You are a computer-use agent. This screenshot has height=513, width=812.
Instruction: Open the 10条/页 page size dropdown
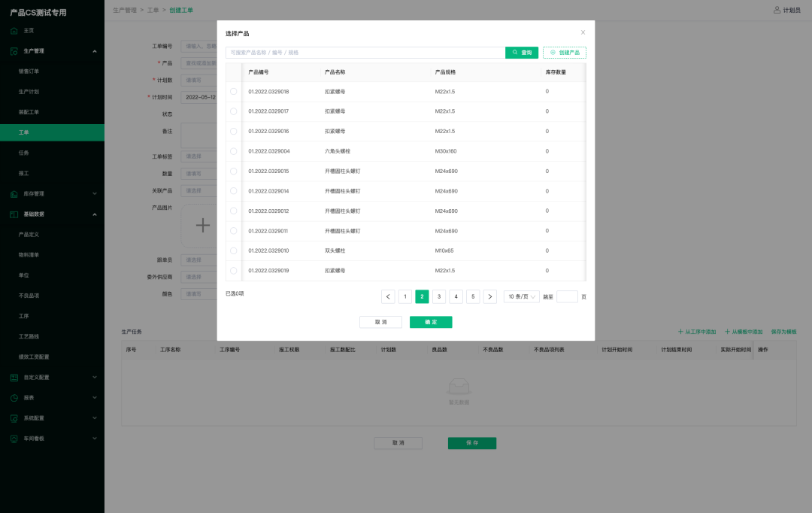pos(522,296)
